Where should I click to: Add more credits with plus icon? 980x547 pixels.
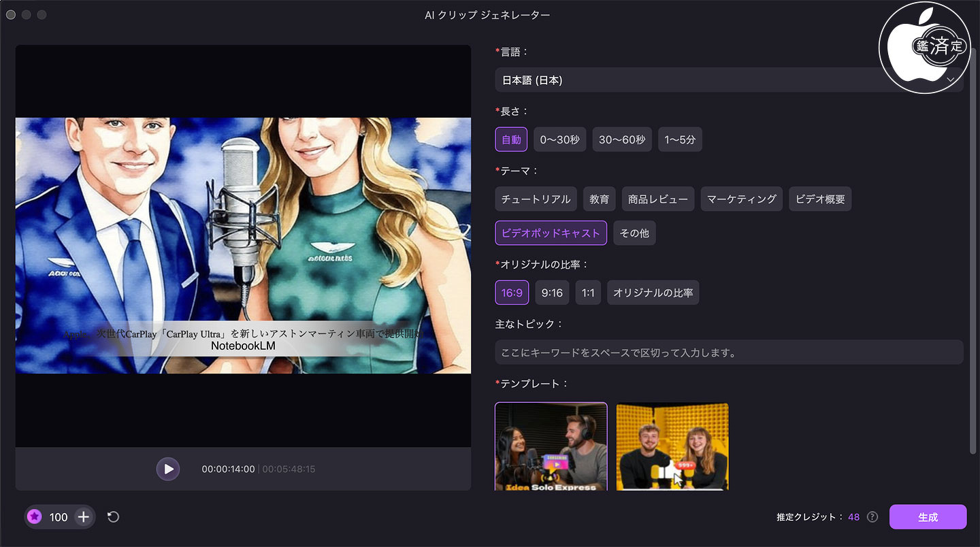click(83, 517)
